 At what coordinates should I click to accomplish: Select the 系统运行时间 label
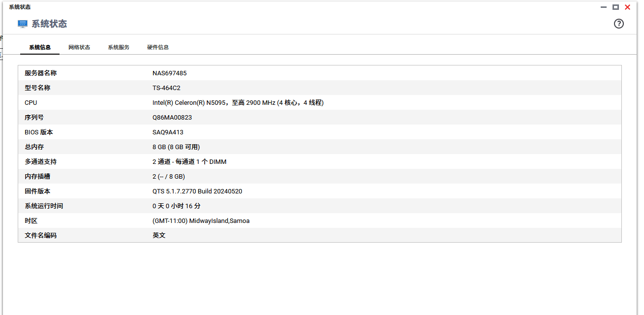click(x=44, y=206)
